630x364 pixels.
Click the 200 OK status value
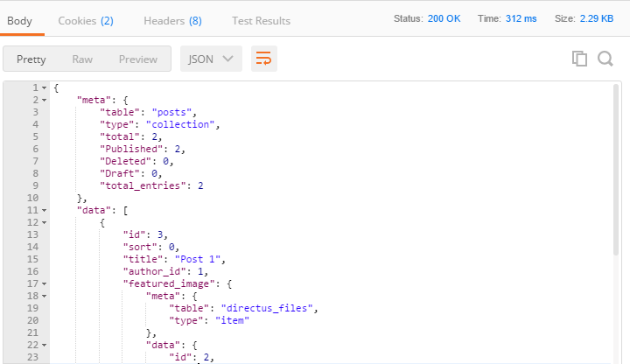(444, 18)
